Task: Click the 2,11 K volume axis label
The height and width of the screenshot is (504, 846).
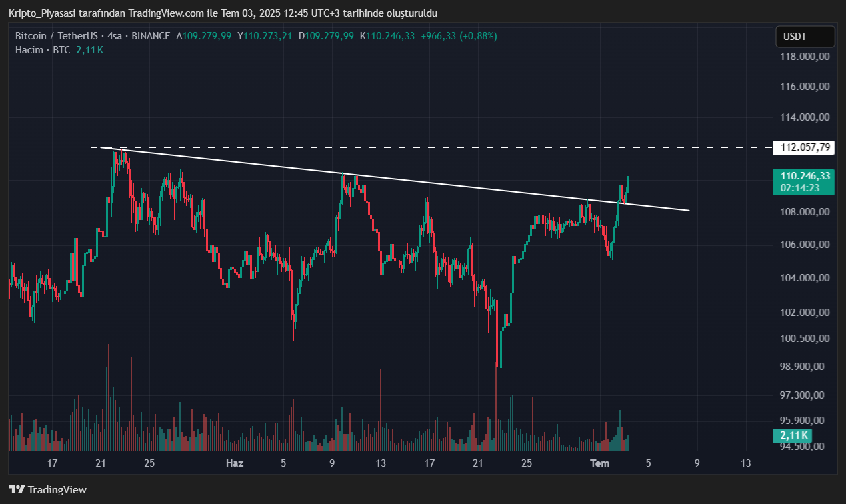Action: pos(791,435)
